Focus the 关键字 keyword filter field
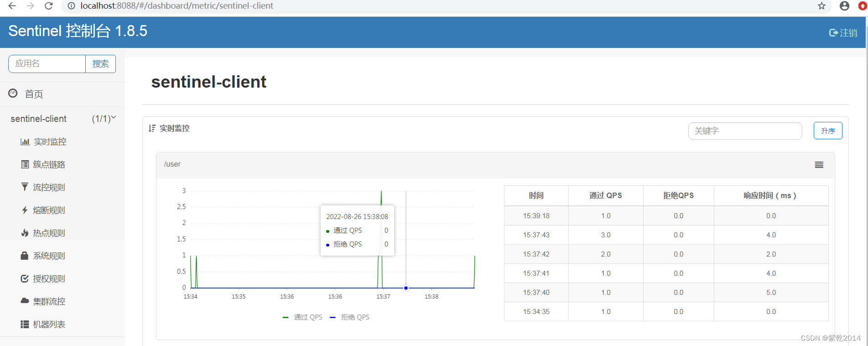The height and width of the screenshot is (346, 868). click(745, 131)
